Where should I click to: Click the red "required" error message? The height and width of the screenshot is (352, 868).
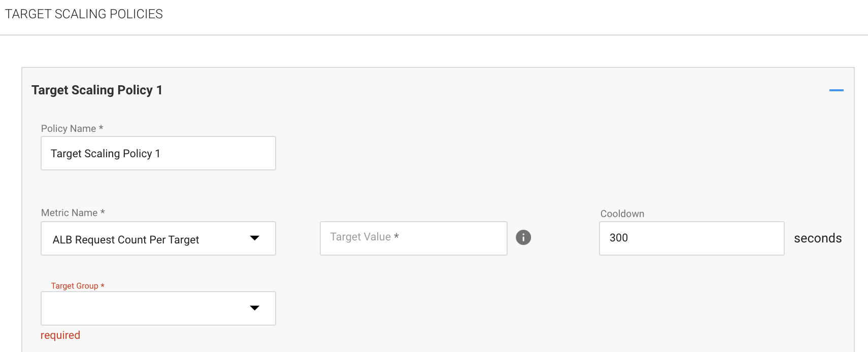pos(60,335)
